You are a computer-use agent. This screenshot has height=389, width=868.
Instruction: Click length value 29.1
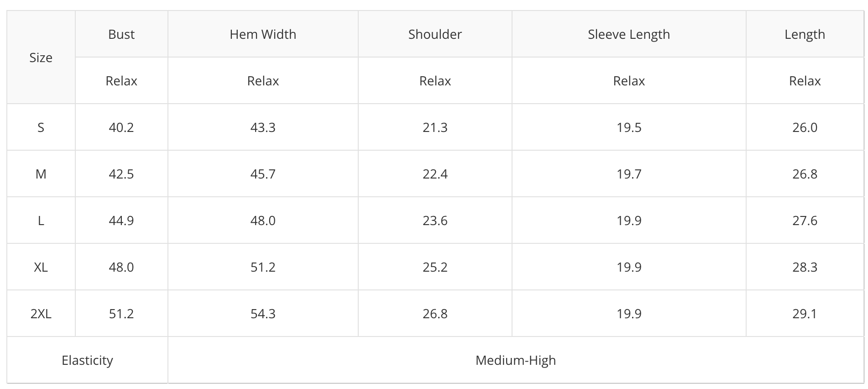(805, 314)
